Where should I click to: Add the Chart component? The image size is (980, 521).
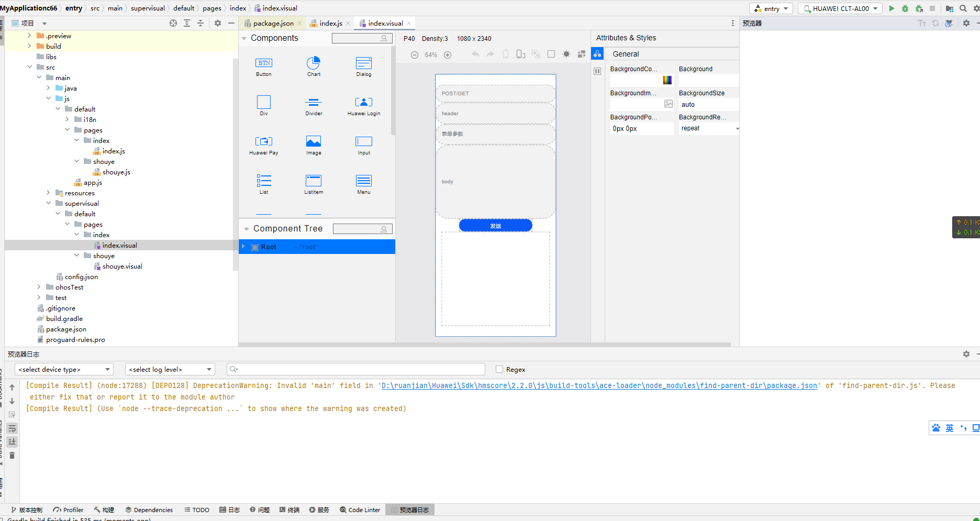pyautogui.click(x=314, y=66)
